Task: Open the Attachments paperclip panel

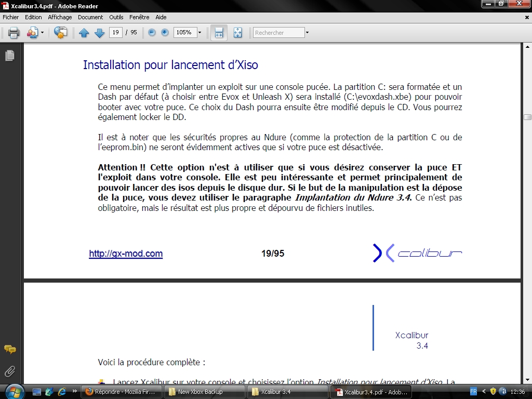Action: point(10,371)
